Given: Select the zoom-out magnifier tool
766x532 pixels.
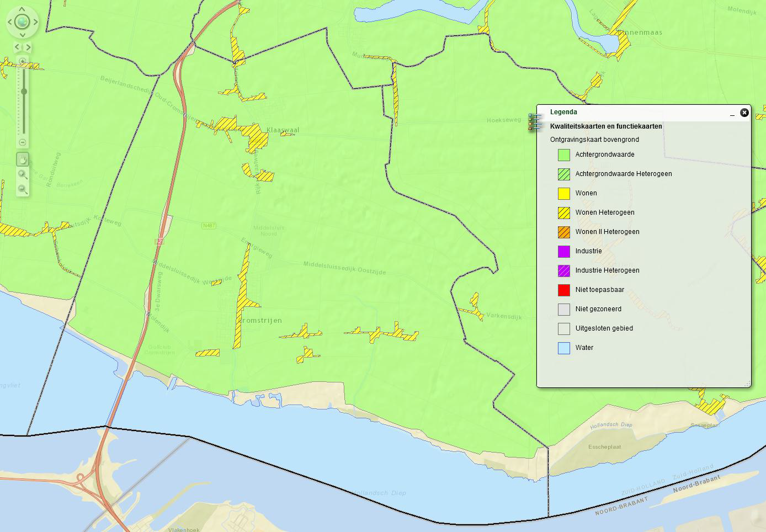Looking at the screenshot, I should point(23,189).
